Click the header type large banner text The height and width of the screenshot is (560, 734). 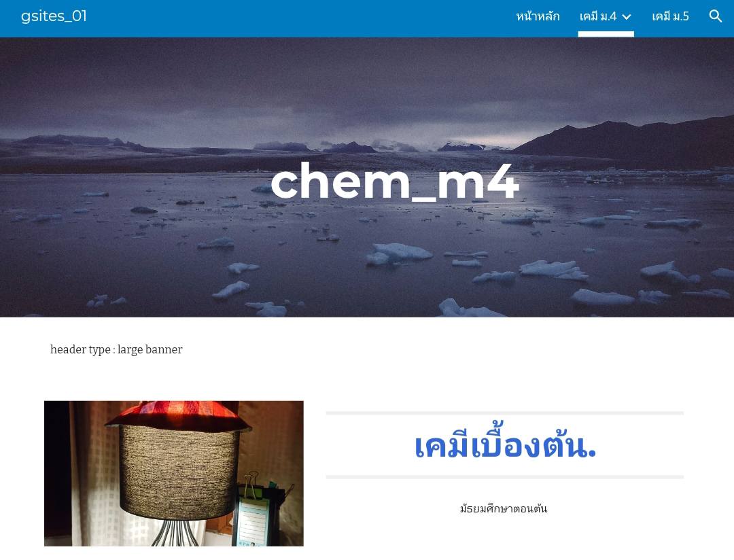(116, 350)
